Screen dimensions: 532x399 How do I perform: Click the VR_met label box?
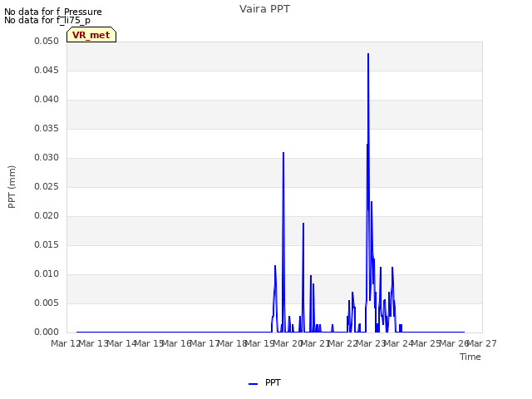[91, 35]
